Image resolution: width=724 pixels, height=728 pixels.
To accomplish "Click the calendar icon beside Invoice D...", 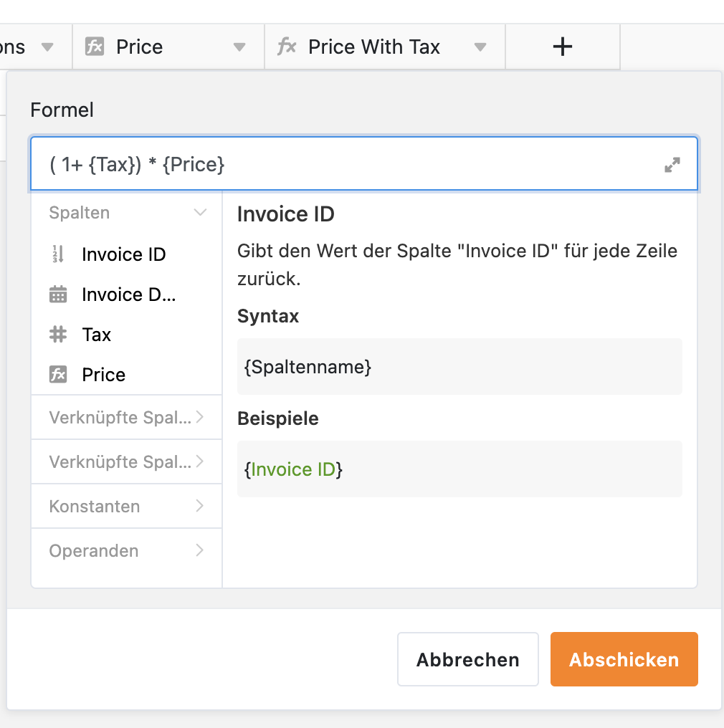I will (x=58, y=294).
